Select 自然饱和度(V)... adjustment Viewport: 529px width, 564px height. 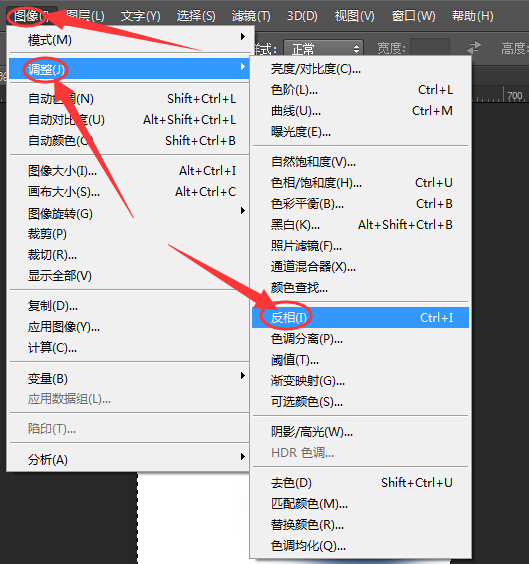coord(361,162)
